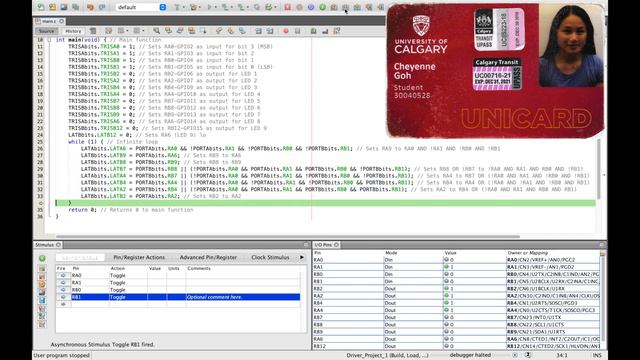
Task: Collapse the main function code fold
Action: [x=49, y=40]
